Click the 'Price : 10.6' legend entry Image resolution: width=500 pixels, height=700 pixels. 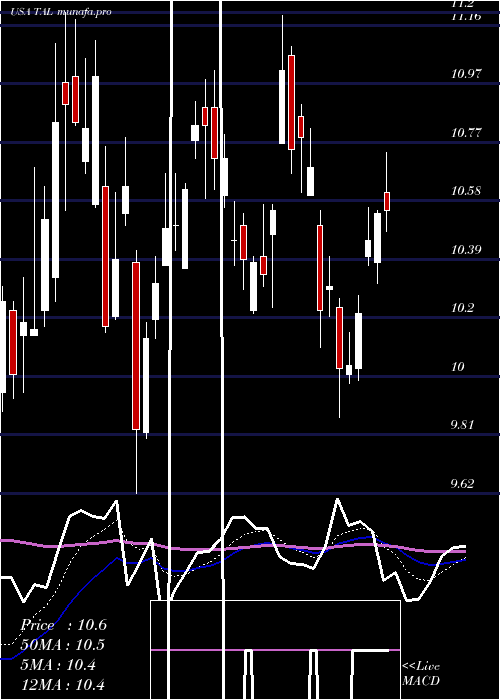(63, 625)
